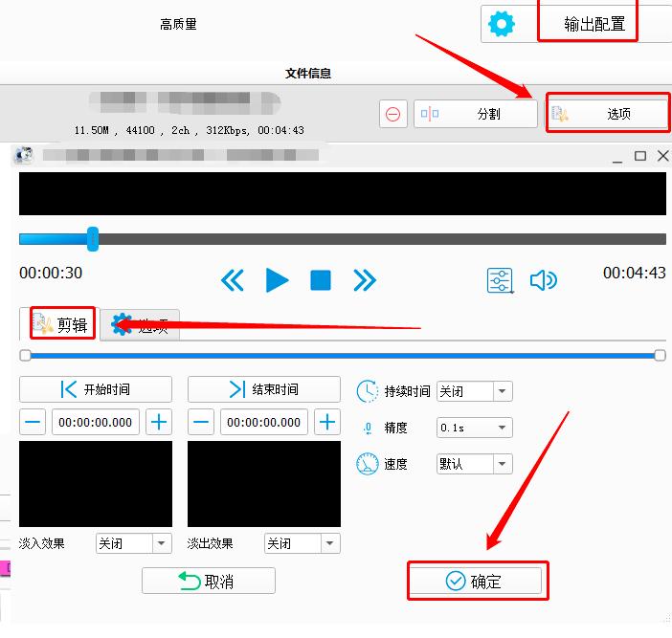672x638 pixels.
Task: Click the playback position slider handle
Action: click(93, 239)
